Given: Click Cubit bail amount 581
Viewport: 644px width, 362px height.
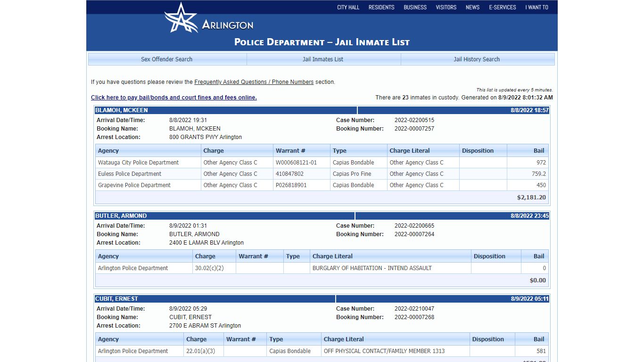Looking at the screenshot, I should (541, 351).
